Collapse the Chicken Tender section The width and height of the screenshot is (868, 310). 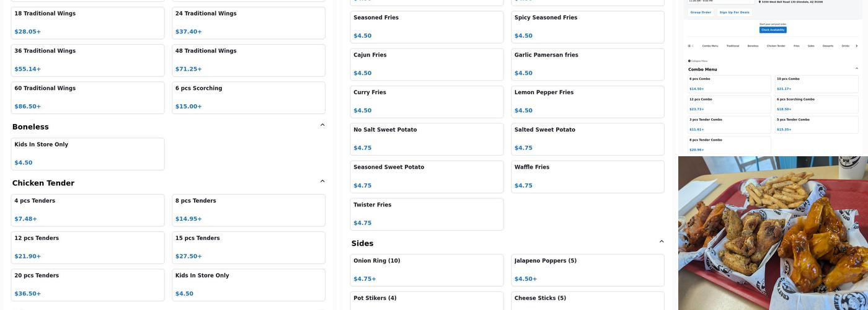[x=322, y=181]
